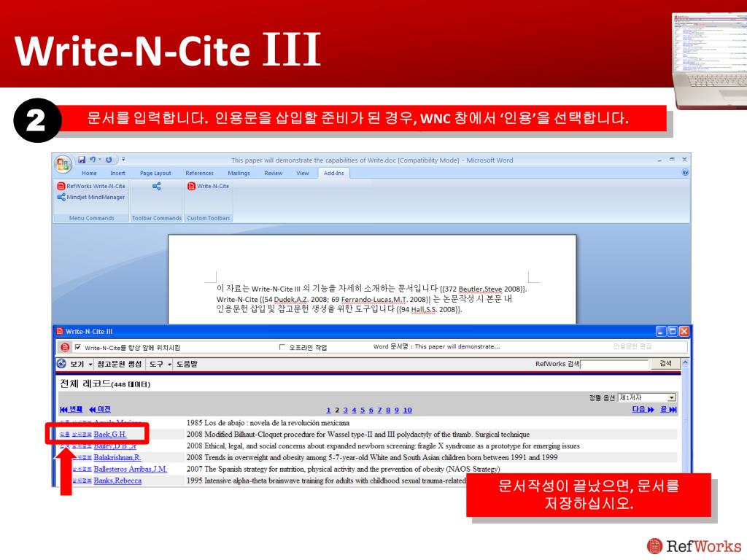The height and width of the screenshot is (560, 747).
Task: Go to page 1 of the records
Action: pos(328,411)
